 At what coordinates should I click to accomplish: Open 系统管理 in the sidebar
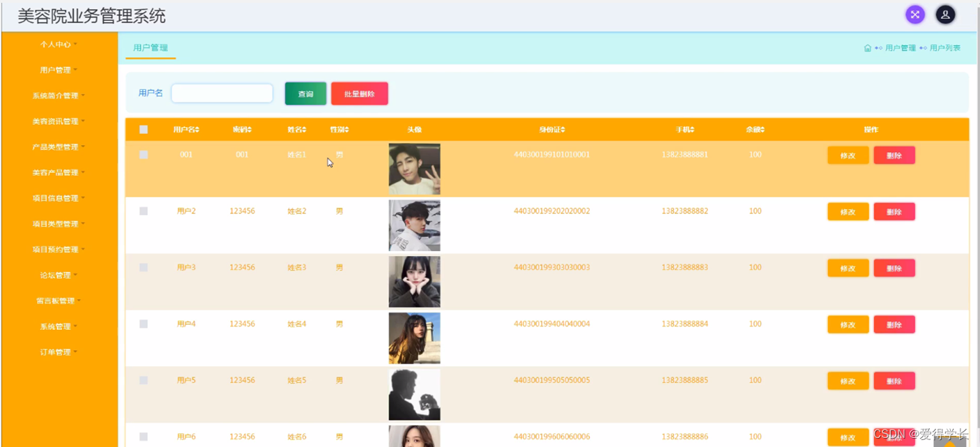coord(59,327)
